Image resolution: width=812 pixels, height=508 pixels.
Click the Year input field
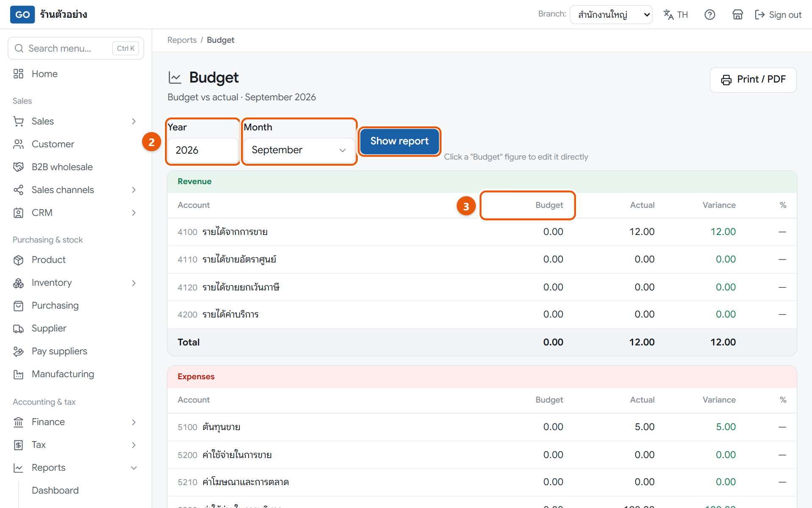point(203,150)
